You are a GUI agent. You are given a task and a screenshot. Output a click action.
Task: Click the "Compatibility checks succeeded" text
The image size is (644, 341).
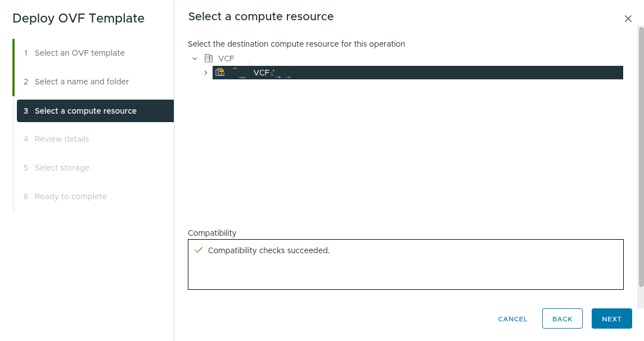click(x=268, y=250)
